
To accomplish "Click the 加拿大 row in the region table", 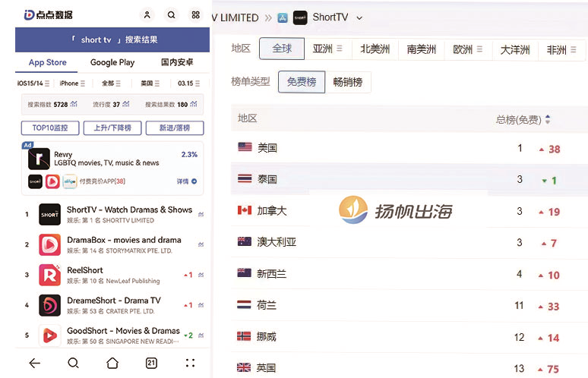I will coord(409,211).
